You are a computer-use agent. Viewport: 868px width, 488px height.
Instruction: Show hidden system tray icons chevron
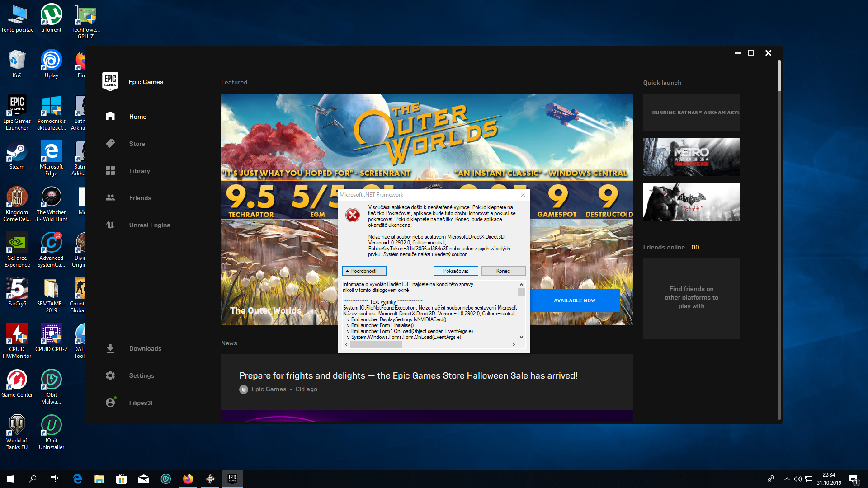click(x=787, y=479)
